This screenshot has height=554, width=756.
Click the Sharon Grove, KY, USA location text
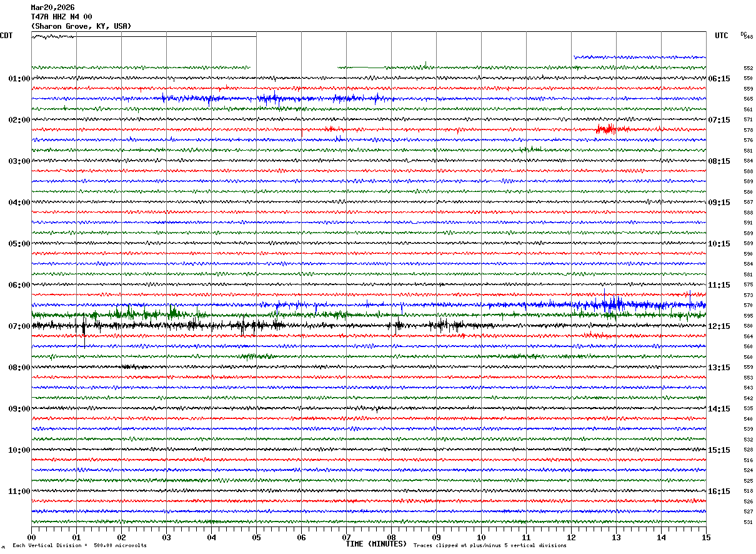point(81,26)
